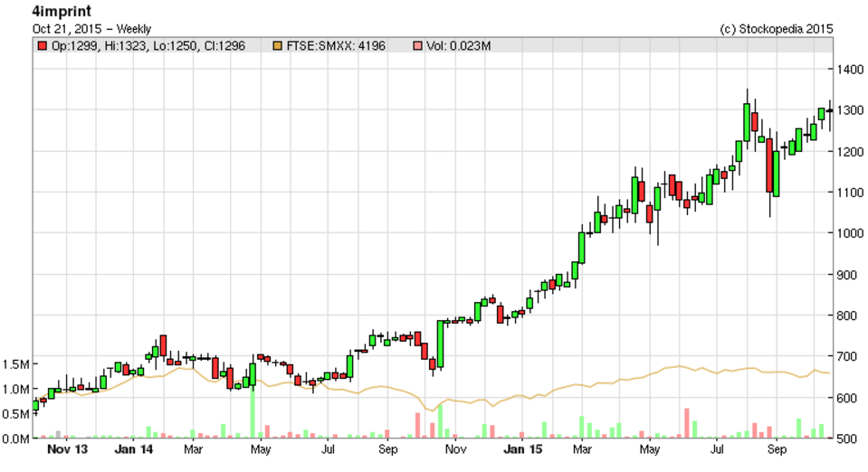Viewport: 868px width, 472px height.
Task: Click the 'Oct 21, 2015 – Weekly' subtitle
Action: coord(91,29)
